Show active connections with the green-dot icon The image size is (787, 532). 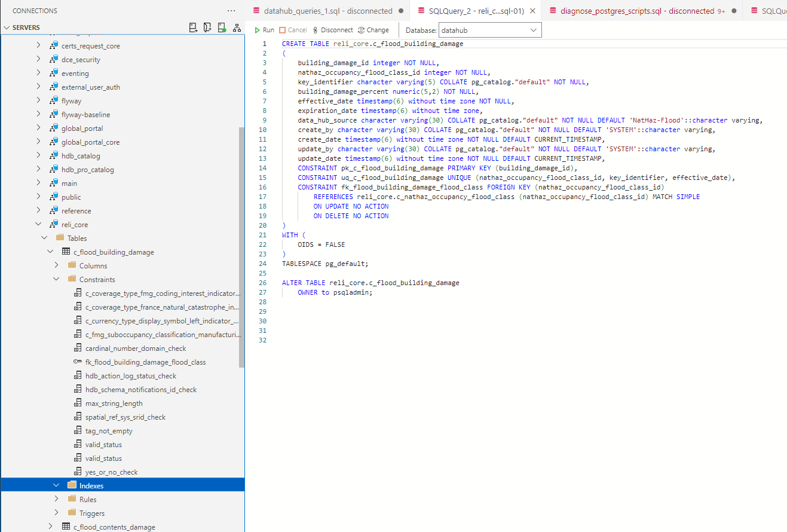click(x=221, y=27)
